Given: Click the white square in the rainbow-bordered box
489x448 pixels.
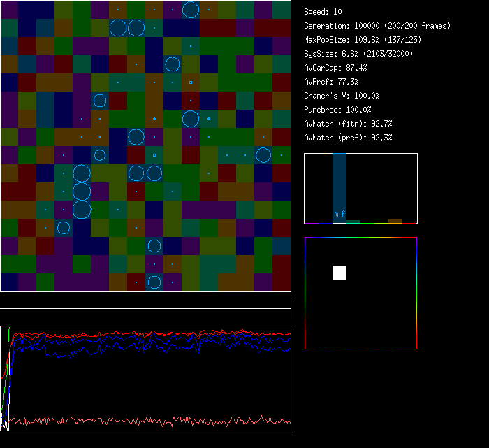Looking at the screenshot, I should point(339,273).
